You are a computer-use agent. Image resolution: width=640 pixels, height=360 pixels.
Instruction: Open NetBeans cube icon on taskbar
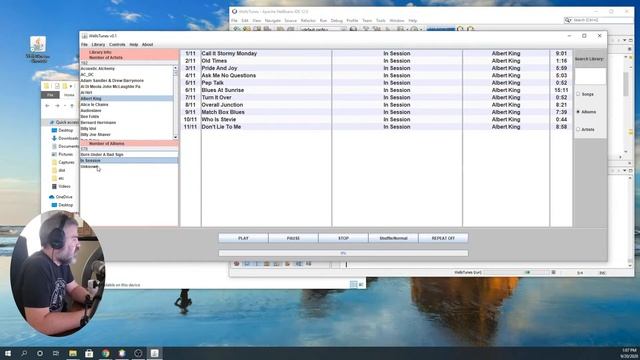tap(122, 353)
